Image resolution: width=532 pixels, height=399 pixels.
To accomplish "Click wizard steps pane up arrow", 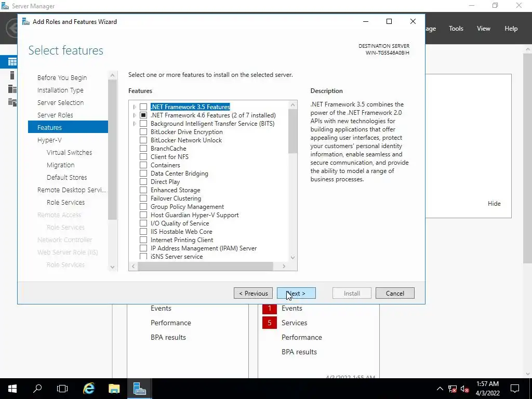I will pyautogui.click(x=113, y=75).
